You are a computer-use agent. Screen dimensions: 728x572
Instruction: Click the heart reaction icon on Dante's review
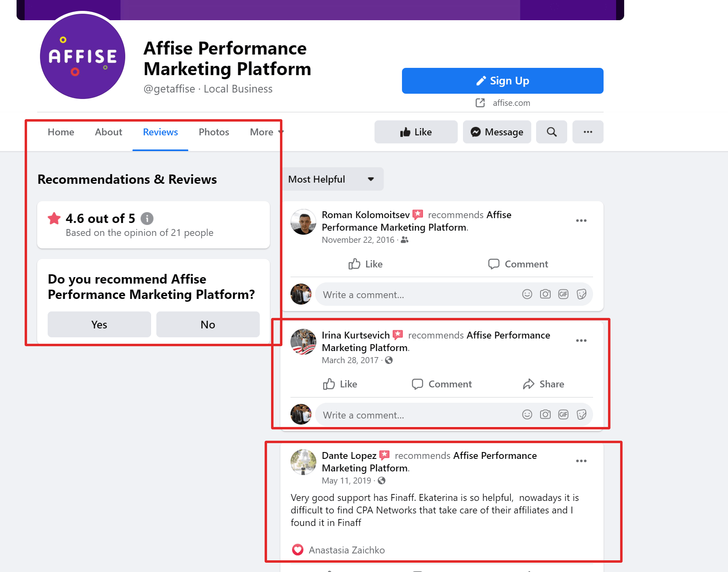click(298, 550)
